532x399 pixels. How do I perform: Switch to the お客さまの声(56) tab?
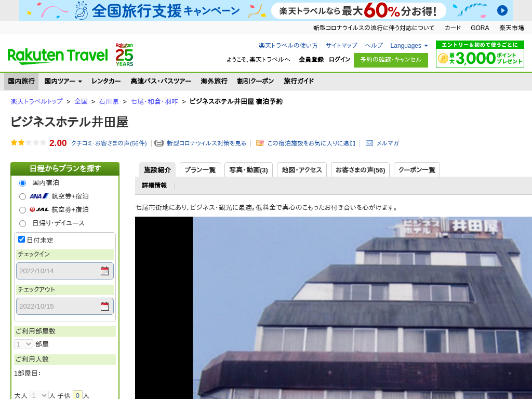(x=361, y=170)
